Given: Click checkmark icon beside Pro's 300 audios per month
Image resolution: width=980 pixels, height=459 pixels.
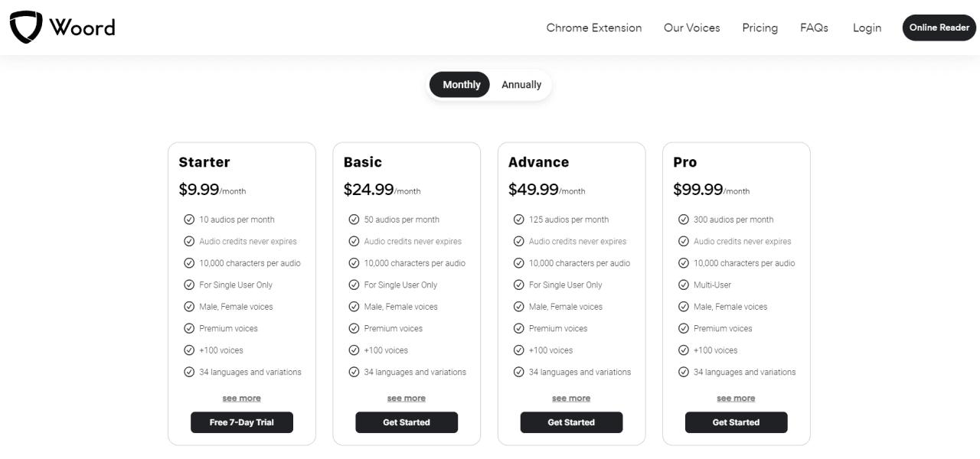Looking at the screenshot, I should (684, 220).
